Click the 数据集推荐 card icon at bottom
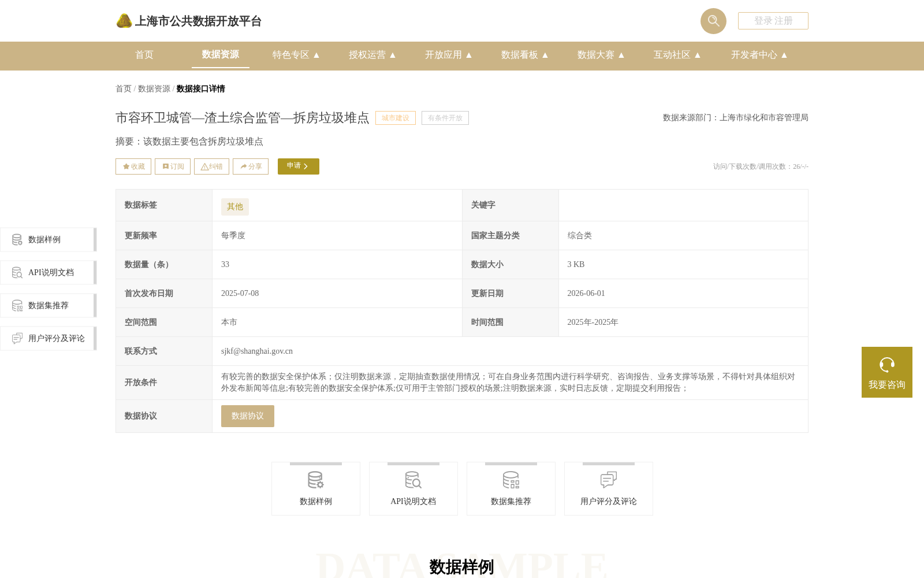 point(511,480)
